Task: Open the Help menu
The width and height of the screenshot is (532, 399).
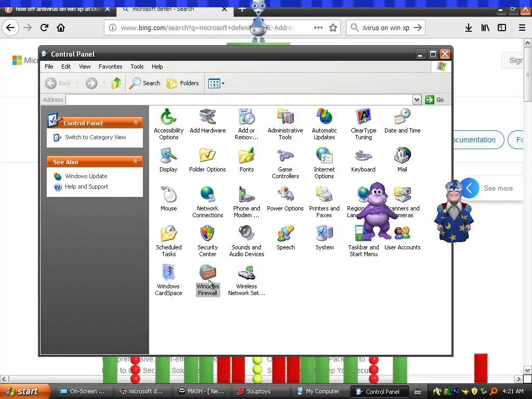Action: pyautogui.click(x=157, y=66)
